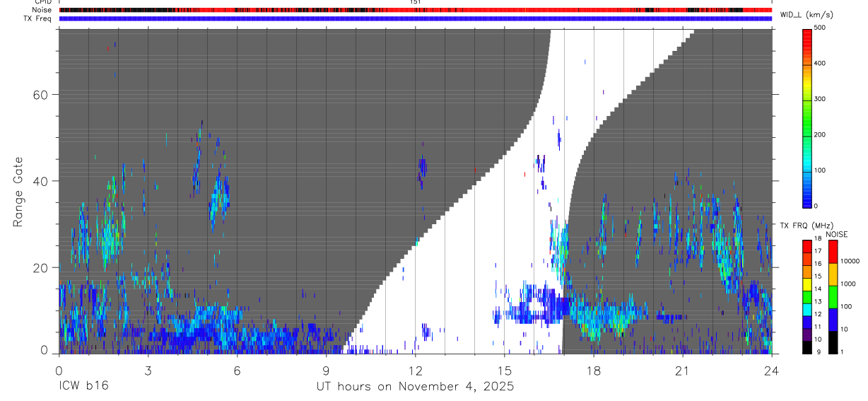Click the x-axis tick label 24
868x401 pixels.
tap(771, 370)
